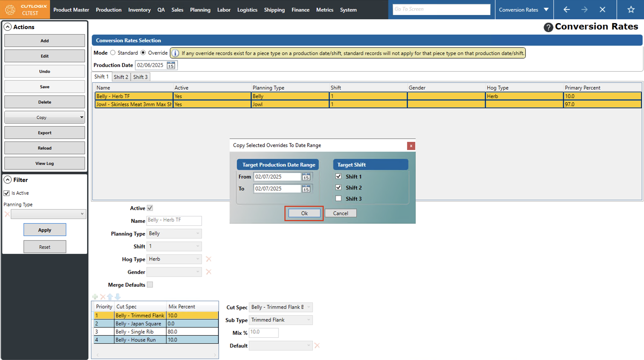
Task: Open the From date calendar picker
Action: (306, 177)
